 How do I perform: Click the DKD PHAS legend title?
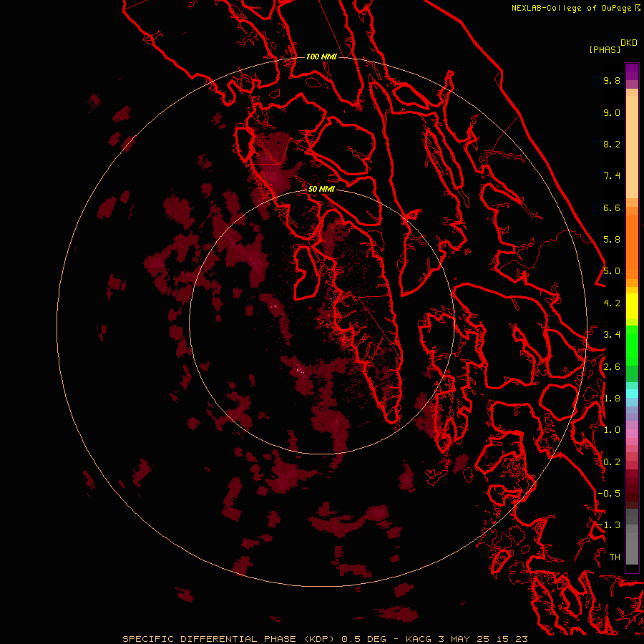613,47
